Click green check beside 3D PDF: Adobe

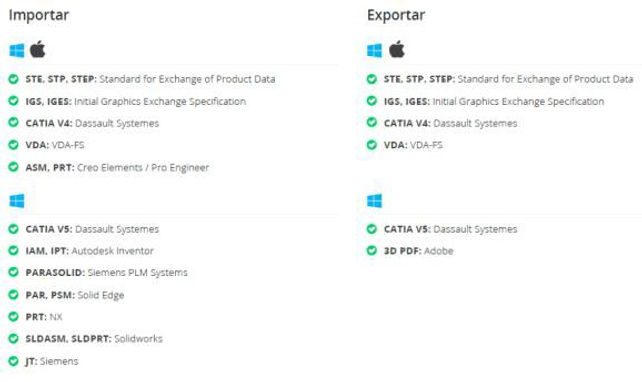(372, 250)
